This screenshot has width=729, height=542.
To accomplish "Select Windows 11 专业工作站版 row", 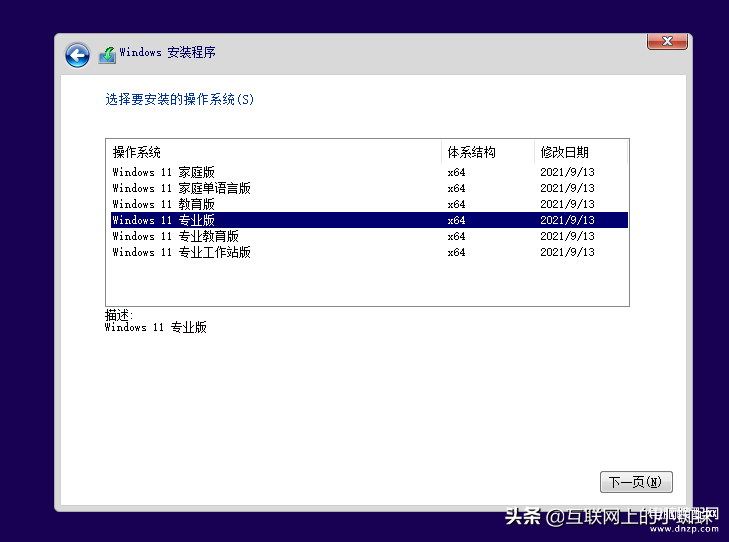I will (x=369, y=252).
